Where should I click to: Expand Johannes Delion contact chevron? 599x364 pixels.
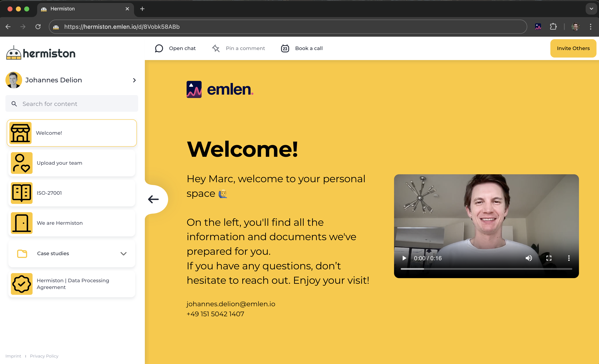pos(134,80)
